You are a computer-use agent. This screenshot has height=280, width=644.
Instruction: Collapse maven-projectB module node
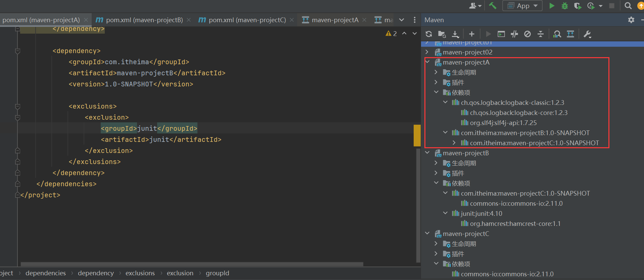pos(427,153)
